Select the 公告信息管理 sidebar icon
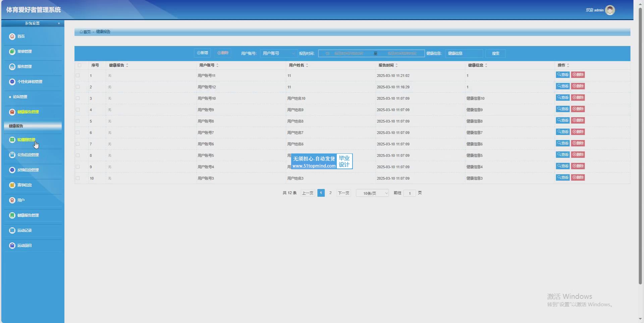Viewport: 644px width, 323px height. [x=12, y=155]
